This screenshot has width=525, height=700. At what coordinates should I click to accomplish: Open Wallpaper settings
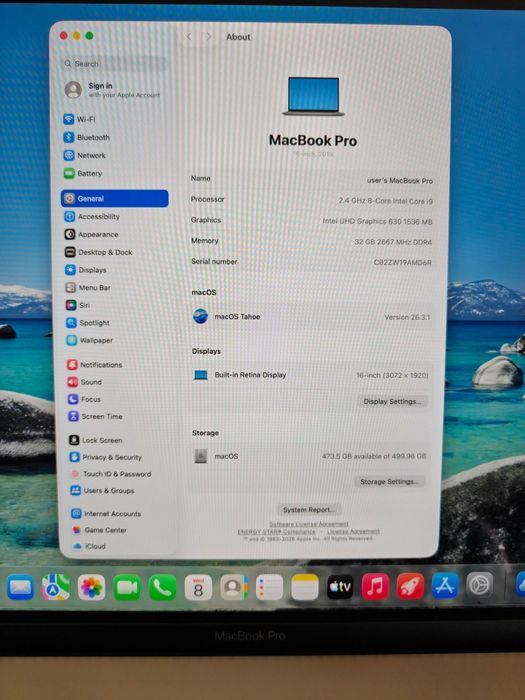coord(90,340)
